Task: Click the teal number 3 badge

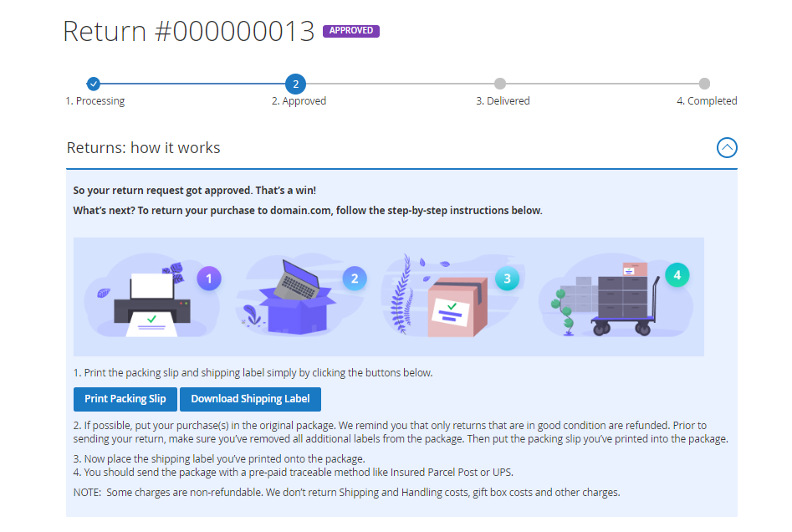Action: coord(507,279)
